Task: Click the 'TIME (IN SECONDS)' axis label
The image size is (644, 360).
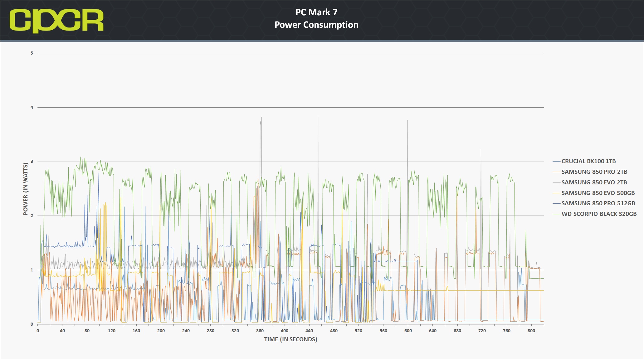Action: 290,339
